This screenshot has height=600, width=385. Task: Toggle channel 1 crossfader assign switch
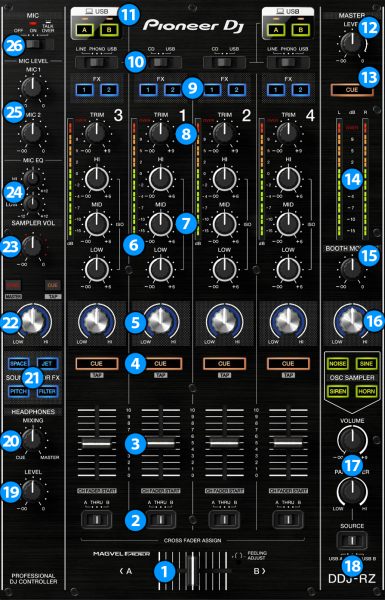point(161,519)
